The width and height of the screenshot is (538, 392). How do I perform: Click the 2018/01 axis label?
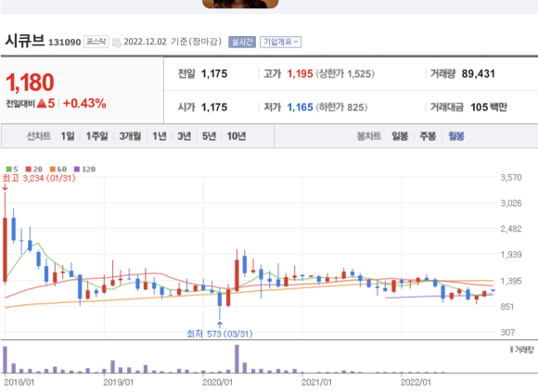pos(19,383)
